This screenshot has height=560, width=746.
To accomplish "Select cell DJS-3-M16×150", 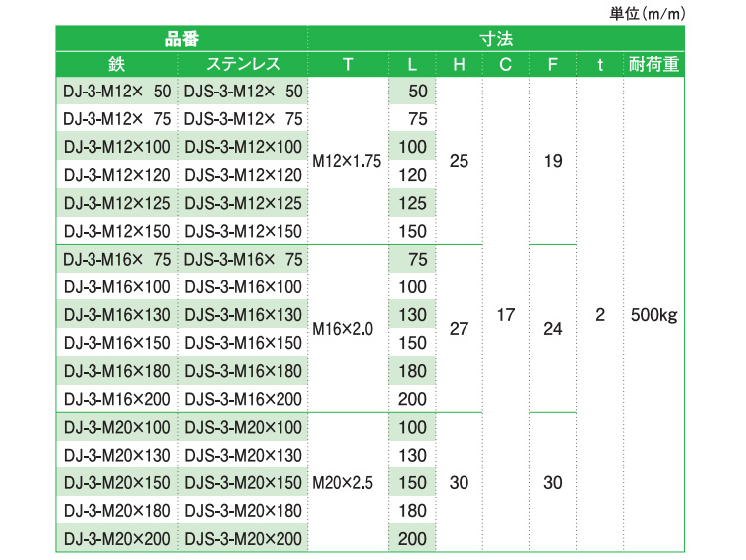I will [243, 343].
